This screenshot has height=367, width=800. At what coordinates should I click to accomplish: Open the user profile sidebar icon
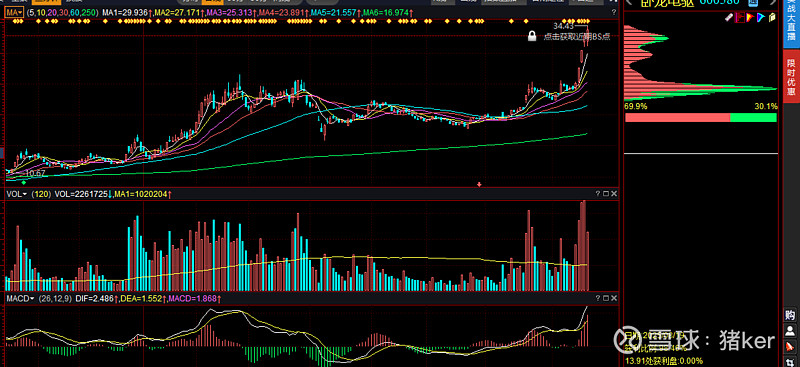(791, 331)
